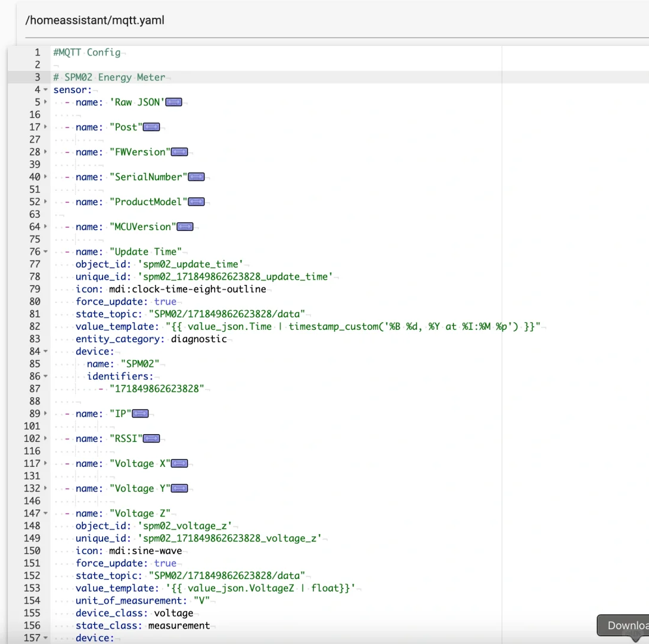Click the fold marker after "SerialNumber"
This screenshot has width=649, height=644.
click(196, 177)
